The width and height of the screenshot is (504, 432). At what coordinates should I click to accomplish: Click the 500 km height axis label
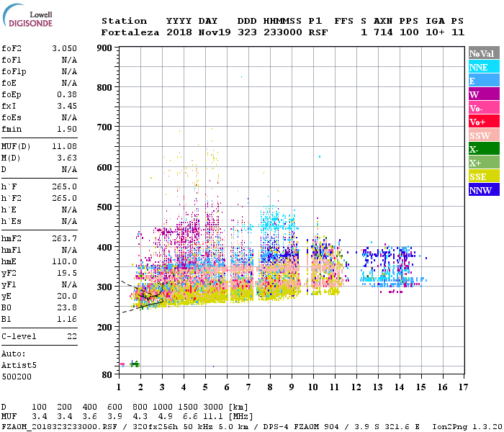tap(104, 207)
